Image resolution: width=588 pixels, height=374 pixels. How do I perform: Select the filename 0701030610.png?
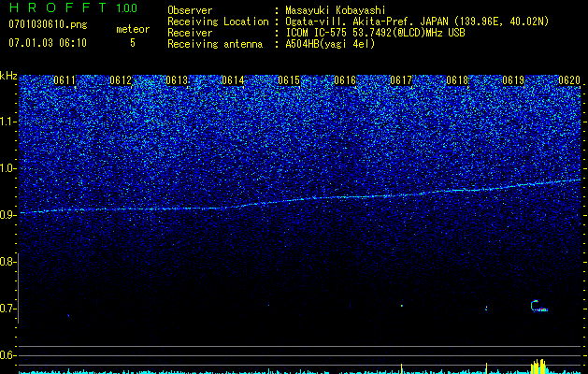pyautogui.click(x=48, y=25)
